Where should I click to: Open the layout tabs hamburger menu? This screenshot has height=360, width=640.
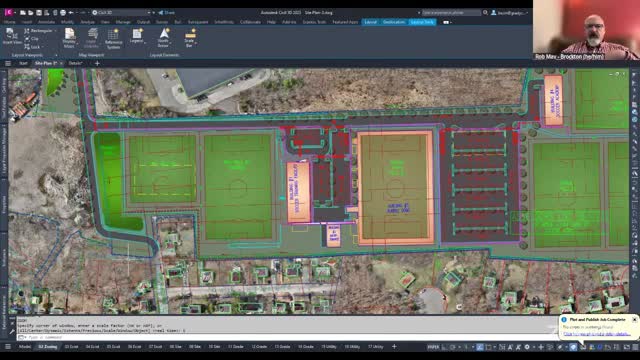pos(8,347)
